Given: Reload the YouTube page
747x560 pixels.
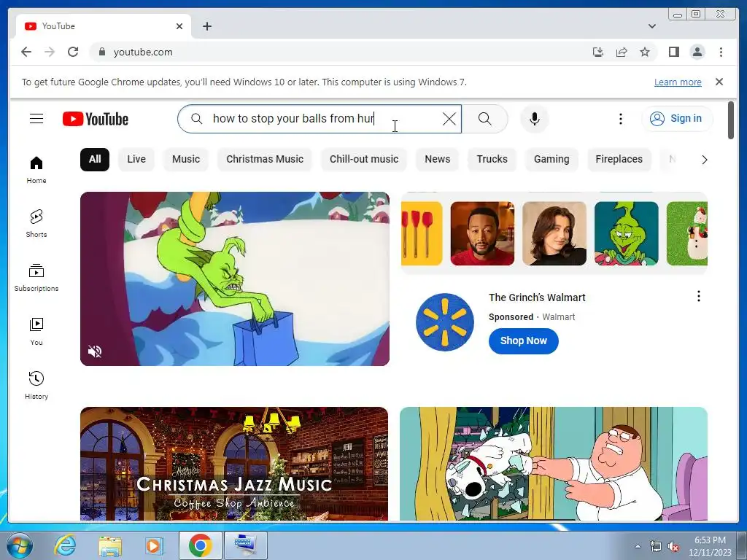Looking at the screenshot, I should tap(73, 52).
